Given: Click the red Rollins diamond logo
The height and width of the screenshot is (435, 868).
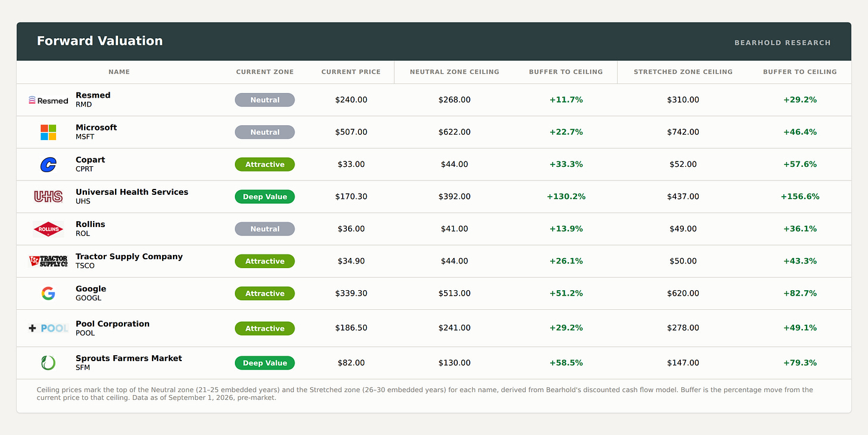Looking at the screenshot, I should [48, 229].
